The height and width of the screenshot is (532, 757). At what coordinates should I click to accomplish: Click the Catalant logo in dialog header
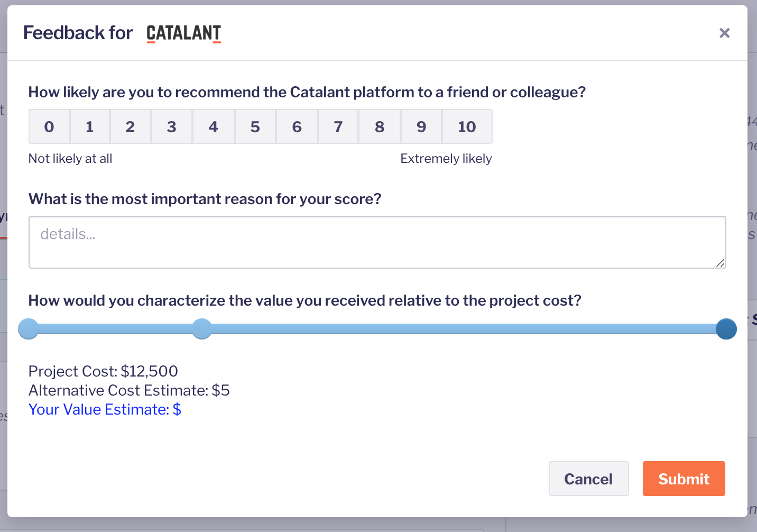coord(183,33)
